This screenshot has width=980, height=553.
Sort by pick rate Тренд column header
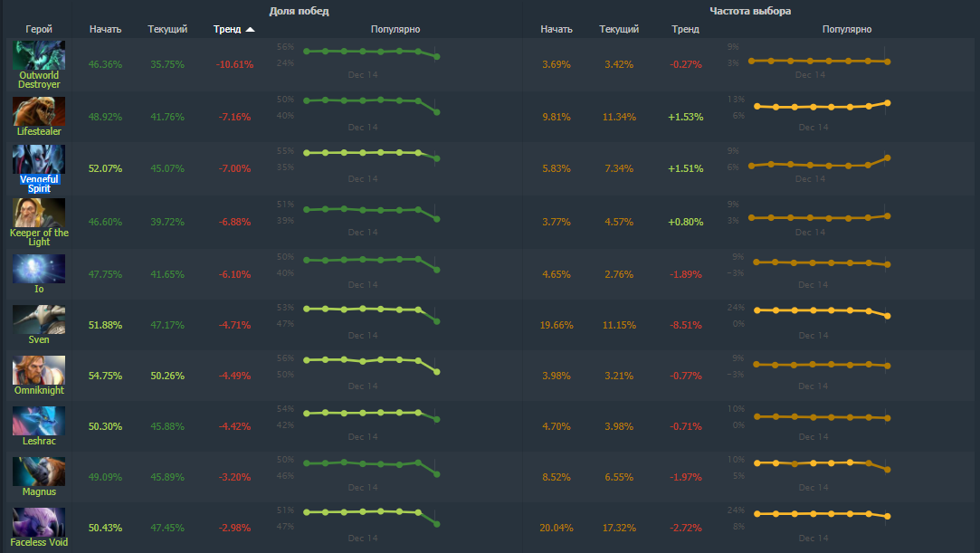click(x=686, y=29)
